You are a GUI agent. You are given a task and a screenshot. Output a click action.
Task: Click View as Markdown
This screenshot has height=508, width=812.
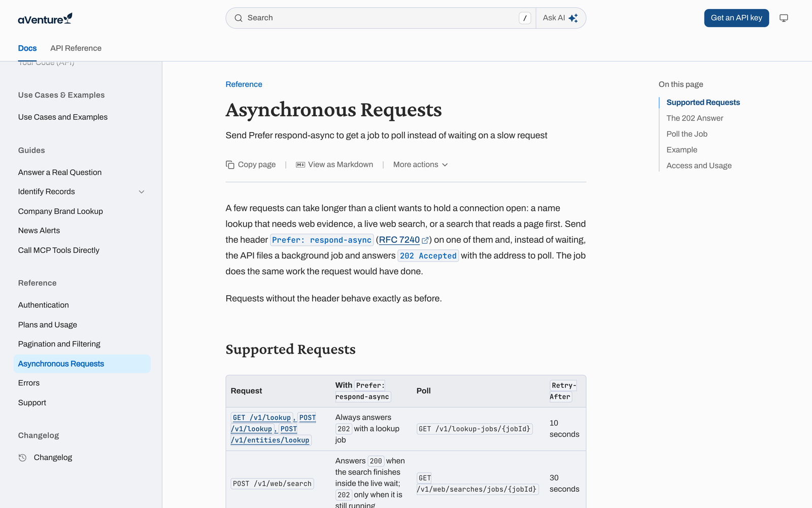pyautogui.click(x=334, y=165)
